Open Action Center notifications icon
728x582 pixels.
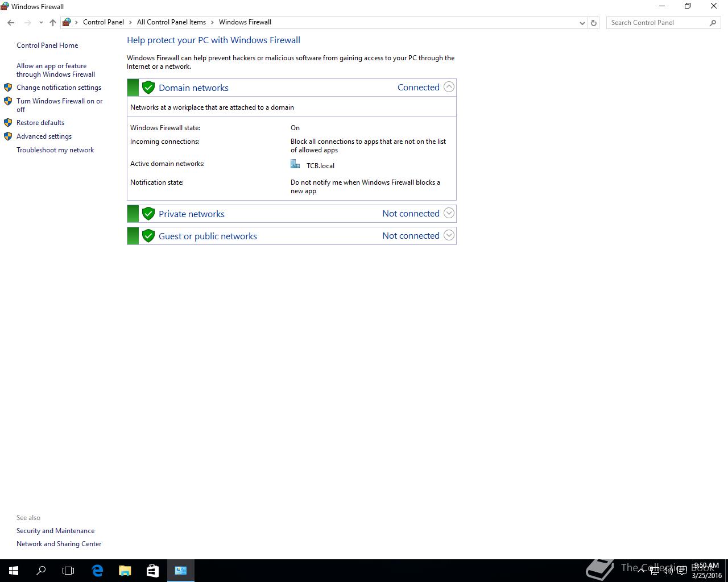pos(681,571)
